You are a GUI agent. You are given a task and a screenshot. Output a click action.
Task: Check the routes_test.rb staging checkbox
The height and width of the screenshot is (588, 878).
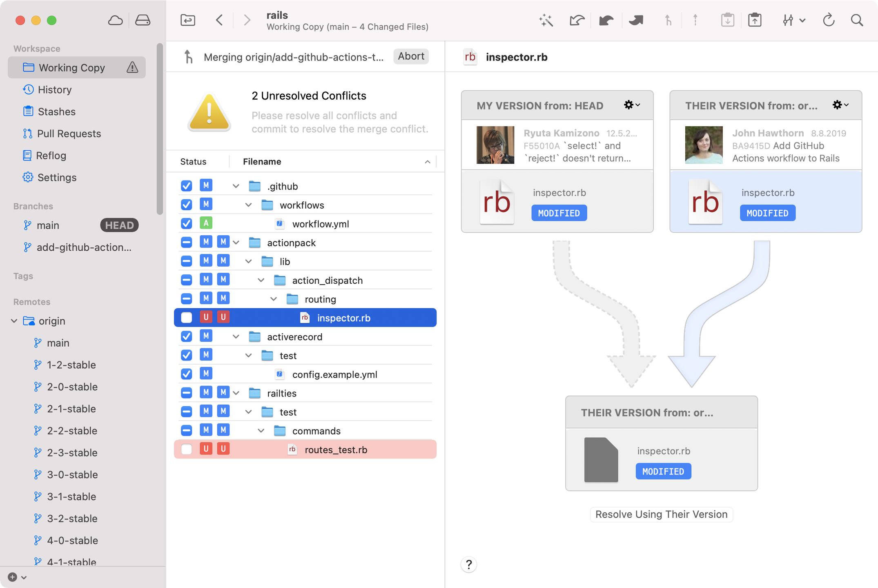click(186, 449)
